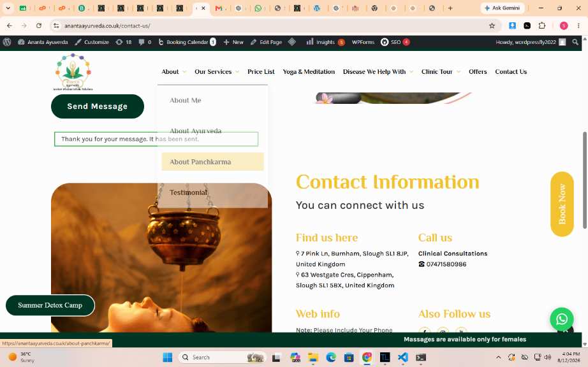The image size is (588, 367).
Task: Expand Clinic Tour dropdown arrow
Action: tap(459, 72)
